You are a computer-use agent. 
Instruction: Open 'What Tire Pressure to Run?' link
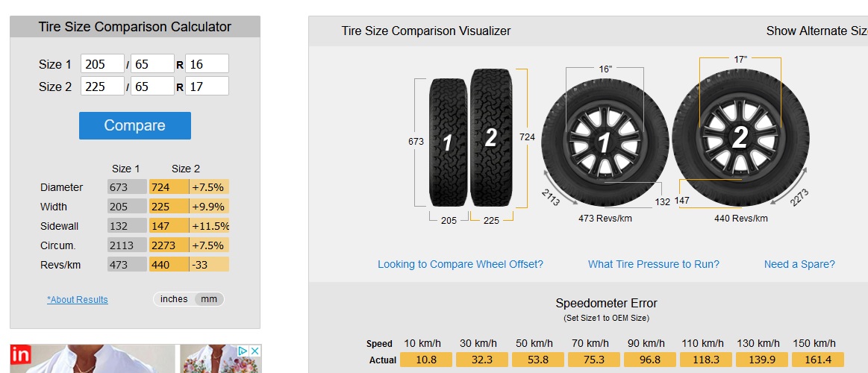coord(654,264)
